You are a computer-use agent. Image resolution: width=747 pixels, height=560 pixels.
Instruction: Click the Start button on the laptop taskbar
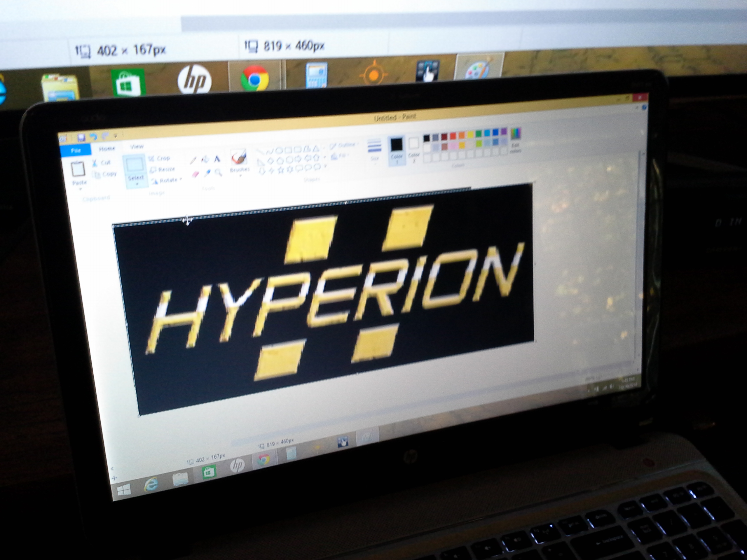124,490
